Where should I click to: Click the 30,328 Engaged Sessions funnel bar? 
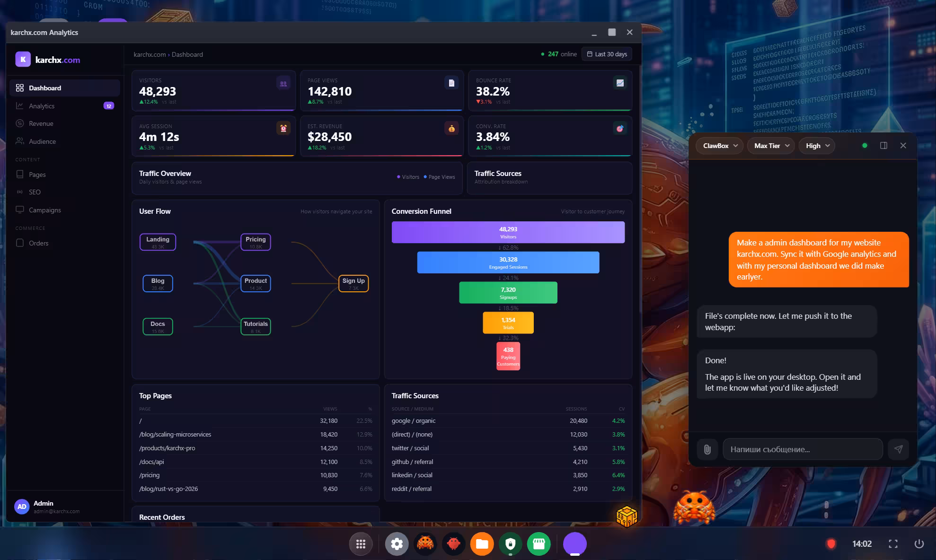[508, 262]
